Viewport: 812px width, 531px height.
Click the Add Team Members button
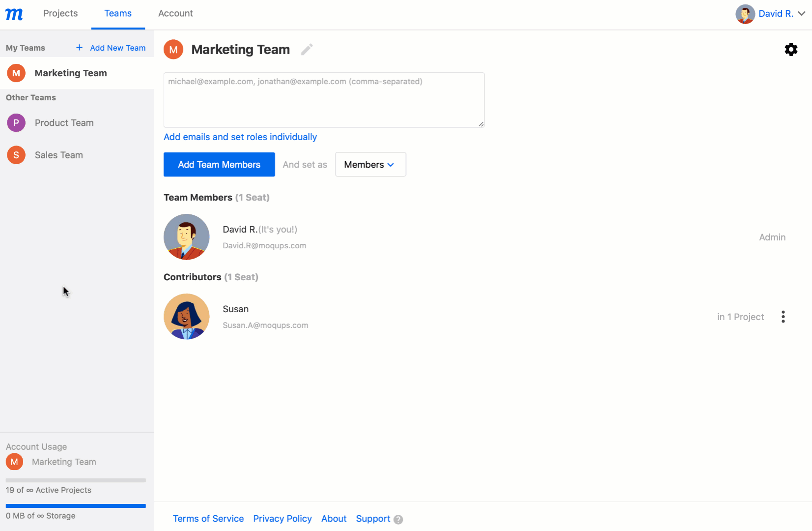tap(219, 165)
